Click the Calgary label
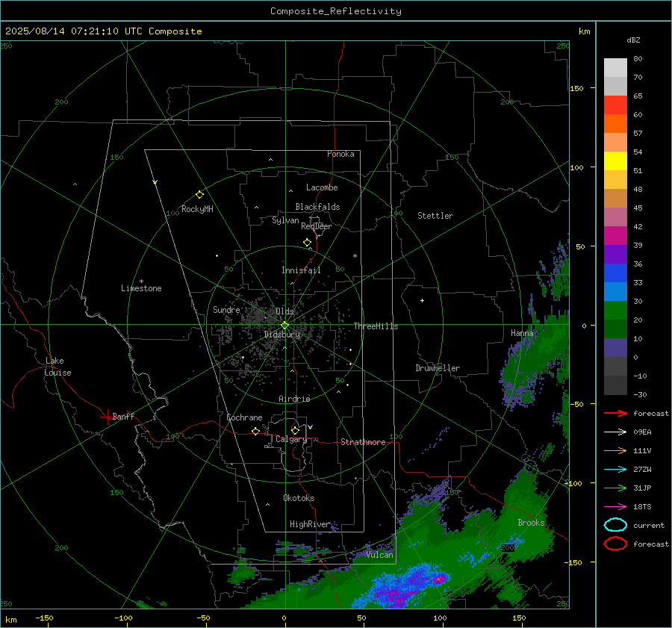 (x=291, y=439)
